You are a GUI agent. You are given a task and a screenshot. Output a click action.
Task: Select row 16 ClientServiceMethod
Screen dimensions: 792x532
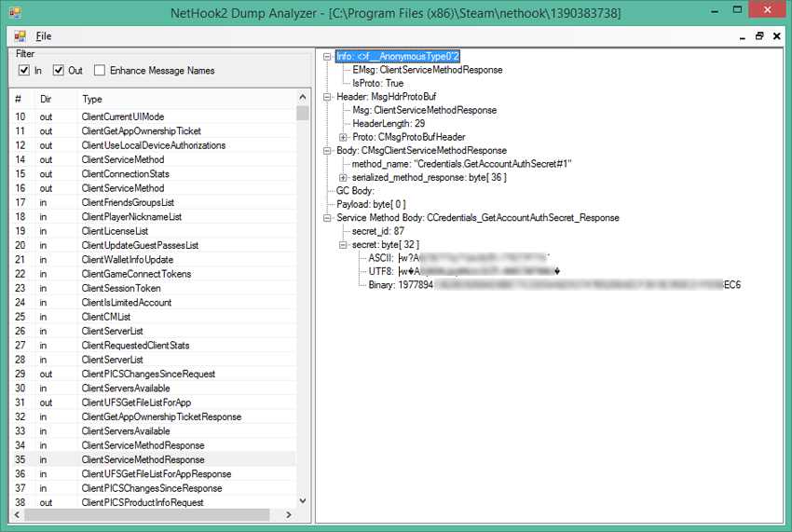153,188
